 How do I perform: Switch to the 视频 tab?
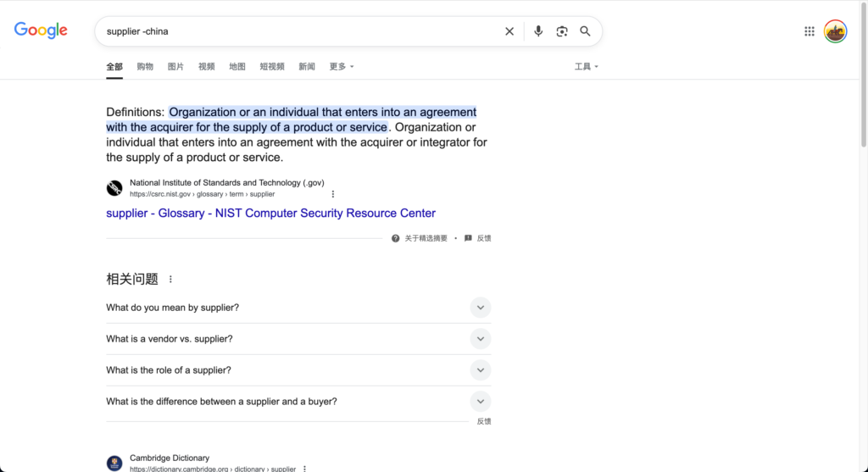(x=207, y=66)
